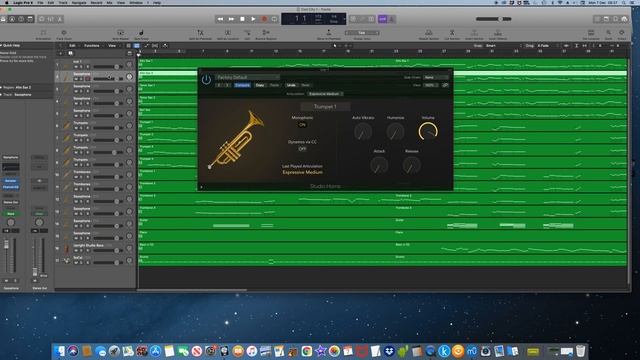Viewport: 640px width, 360px height.
Task: Toggle the purple count-in button
Action: point(382,19)
